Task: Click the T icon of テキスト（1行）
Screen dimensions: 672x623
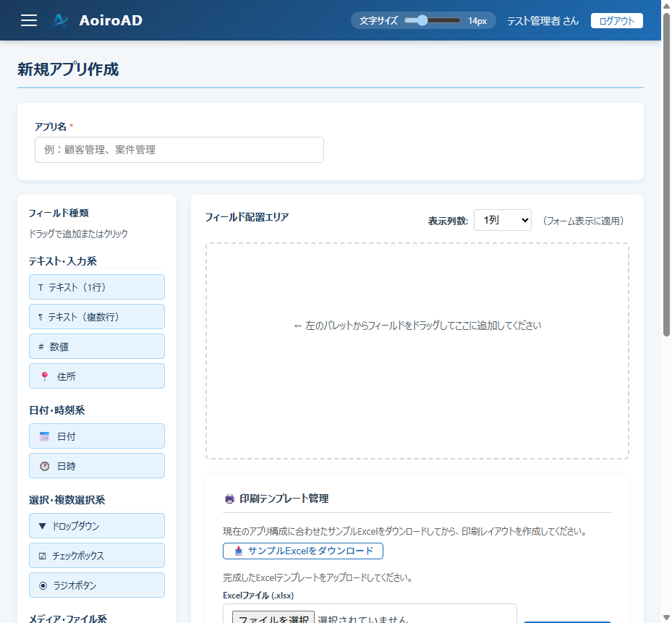Action: coord(41,287)
